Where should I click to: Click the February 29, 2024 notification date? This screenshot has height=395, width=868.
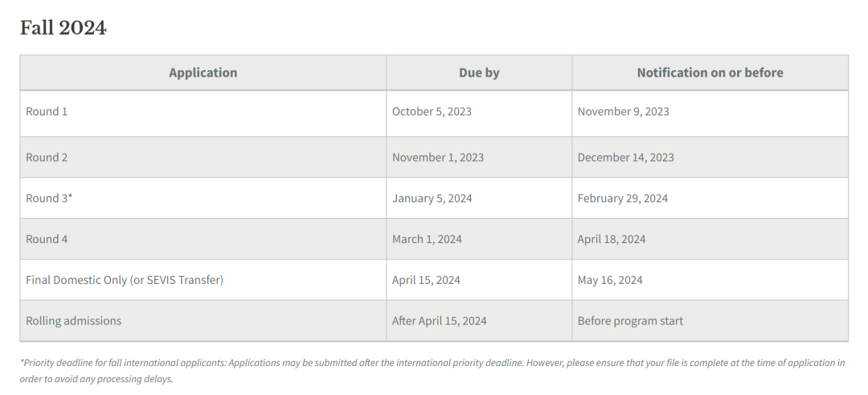[x=622, y=198]
